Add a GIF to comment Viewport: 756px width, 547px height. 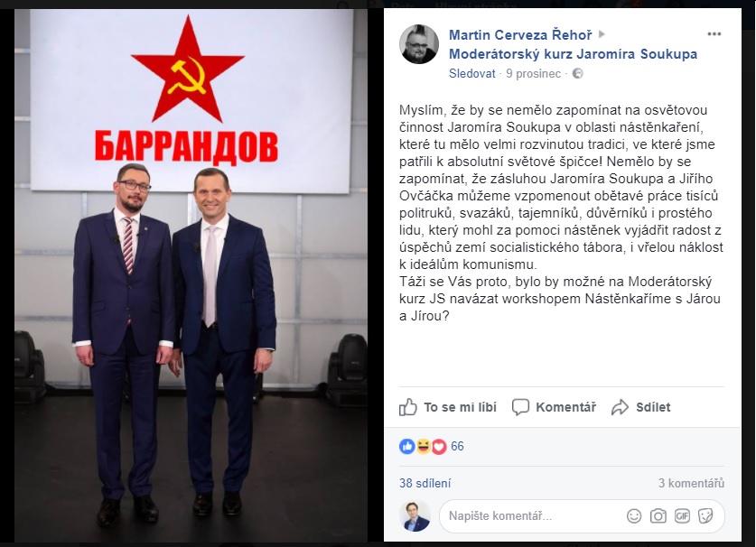pos(682,516)
